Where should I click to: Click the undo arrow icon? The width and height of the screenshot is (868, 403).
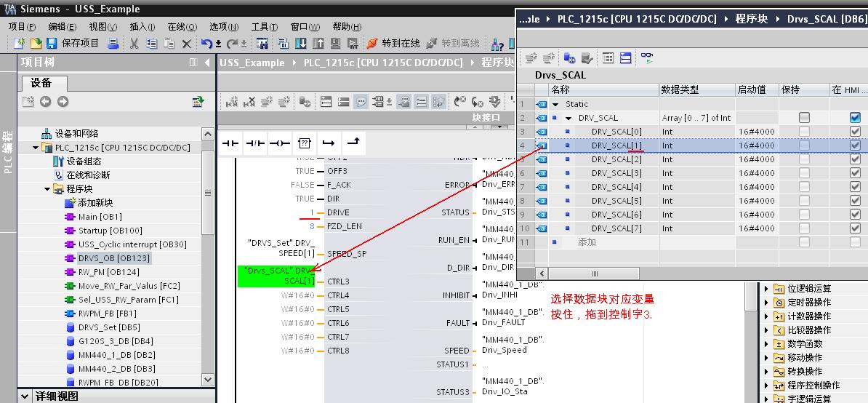coord(206,43)
